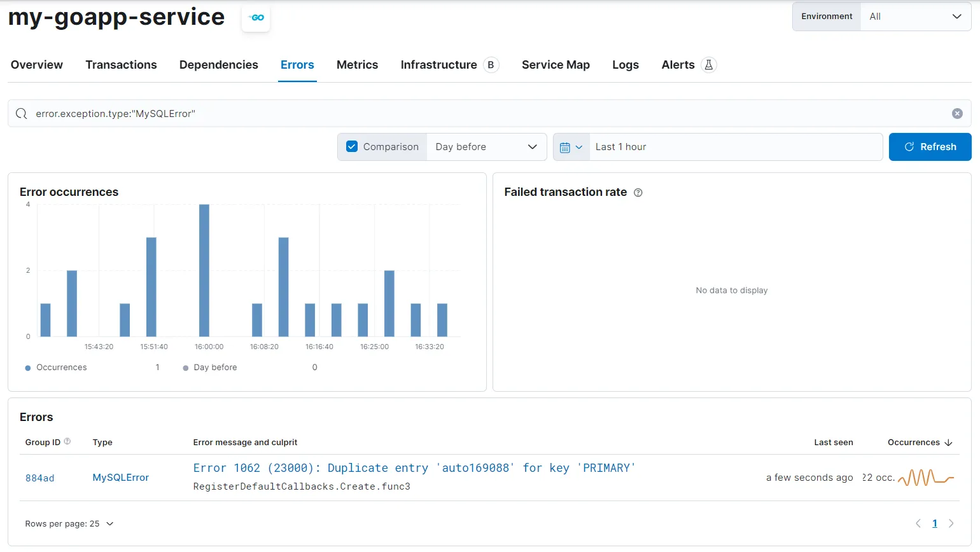
Task: Go to the Logs tab
Action: click(x=626, y=65)
